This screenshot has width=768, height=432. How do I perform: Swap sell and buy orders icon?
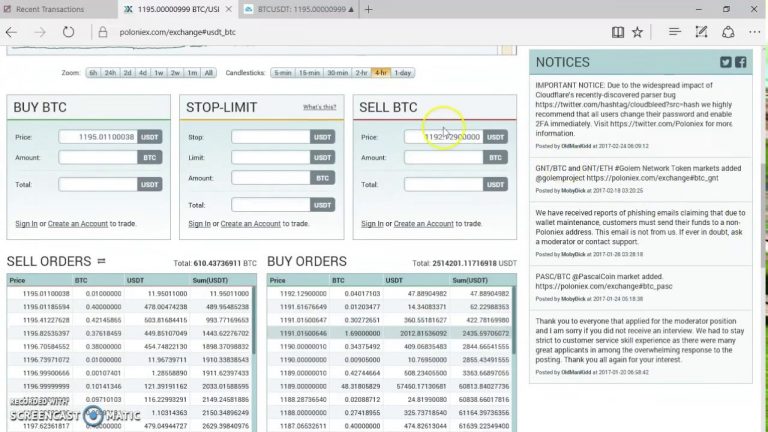click(x=101, y=261)
